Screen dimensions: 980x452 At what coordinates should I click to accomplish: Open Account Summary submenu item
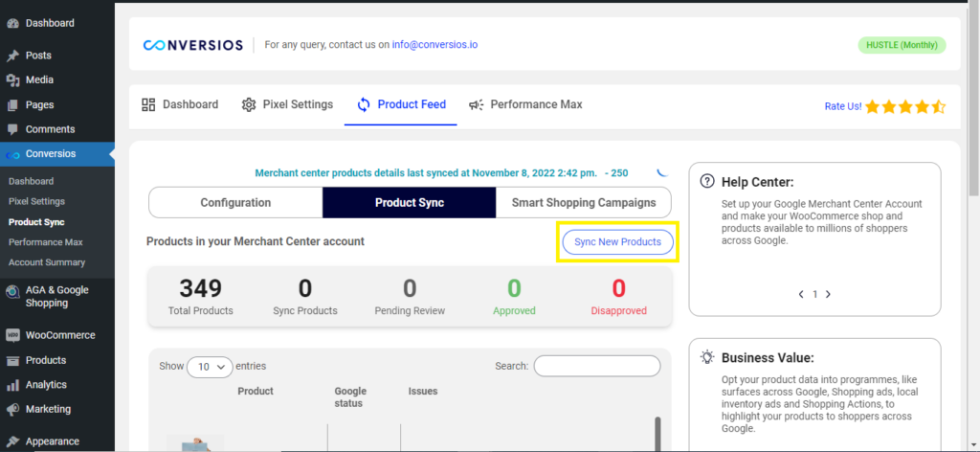click(x=47, y=262)
